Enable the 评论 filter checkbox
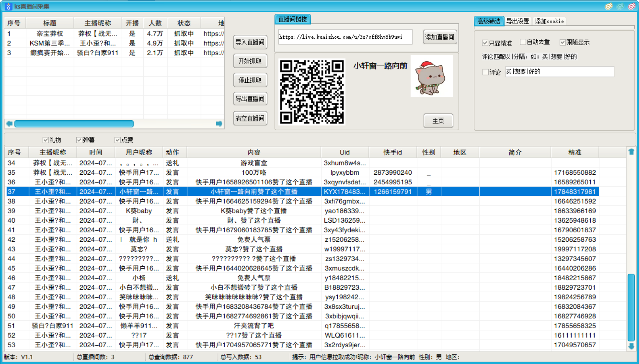The width and height of the screenshot is (639, 364). 485,72
